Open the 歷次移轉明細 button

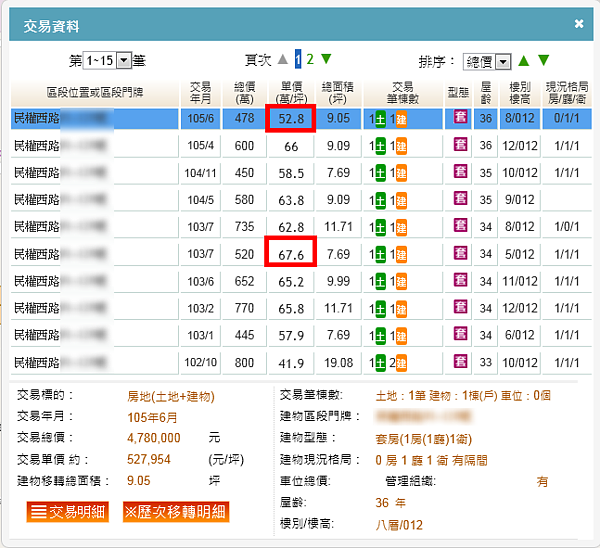tap(176, 512)
